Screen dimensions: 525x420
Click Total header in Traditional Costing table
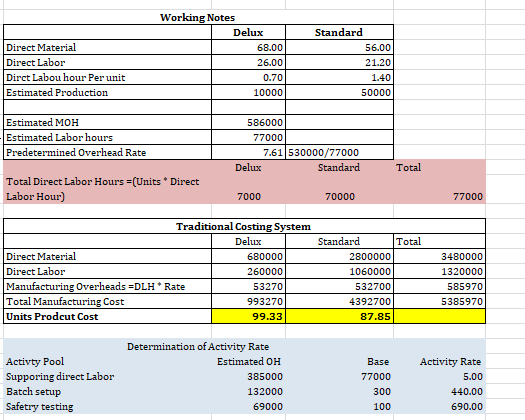[408, 241]
